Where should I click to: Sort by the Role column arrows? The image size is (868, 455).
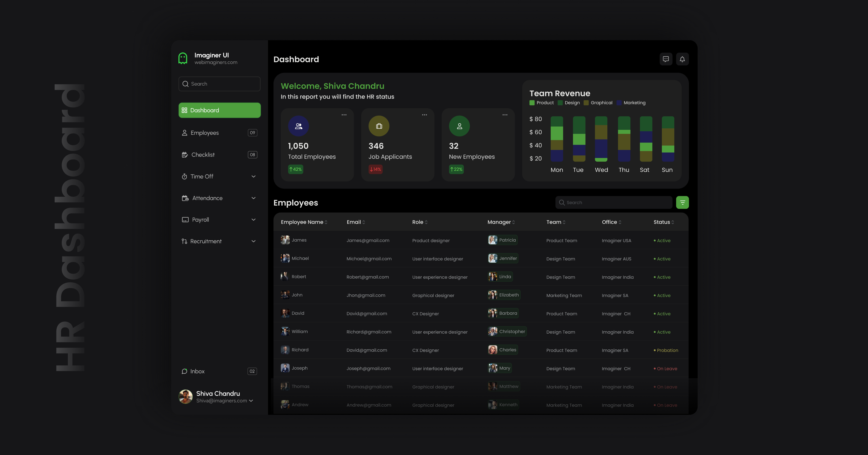[x=426, y=222]
